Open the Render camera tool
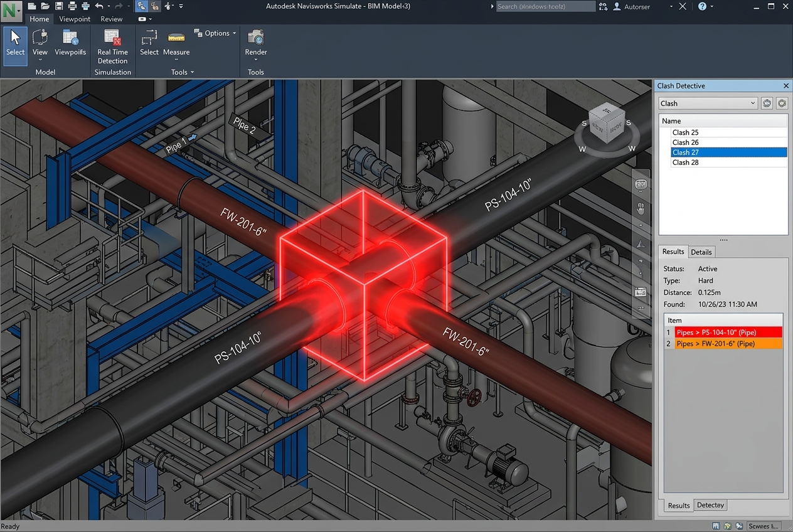This screenshot has height=532, width=793. click(x=255, y=44)
